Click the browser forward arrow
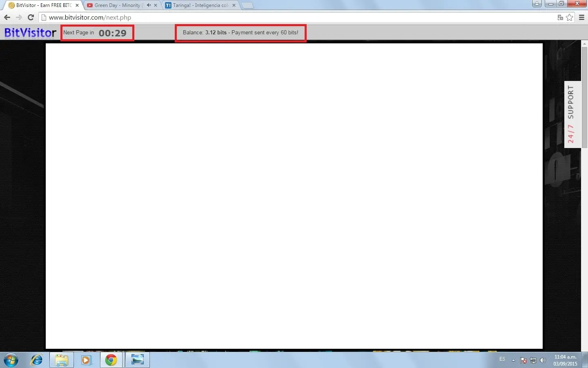 tap(19, 18)
